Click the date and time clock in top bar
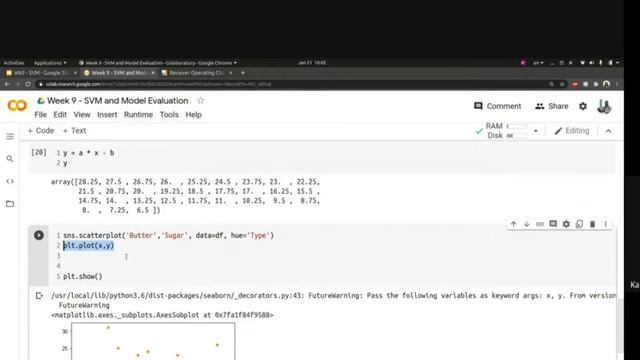The height and width of the screenshot is (360, 640). point(312,63)
